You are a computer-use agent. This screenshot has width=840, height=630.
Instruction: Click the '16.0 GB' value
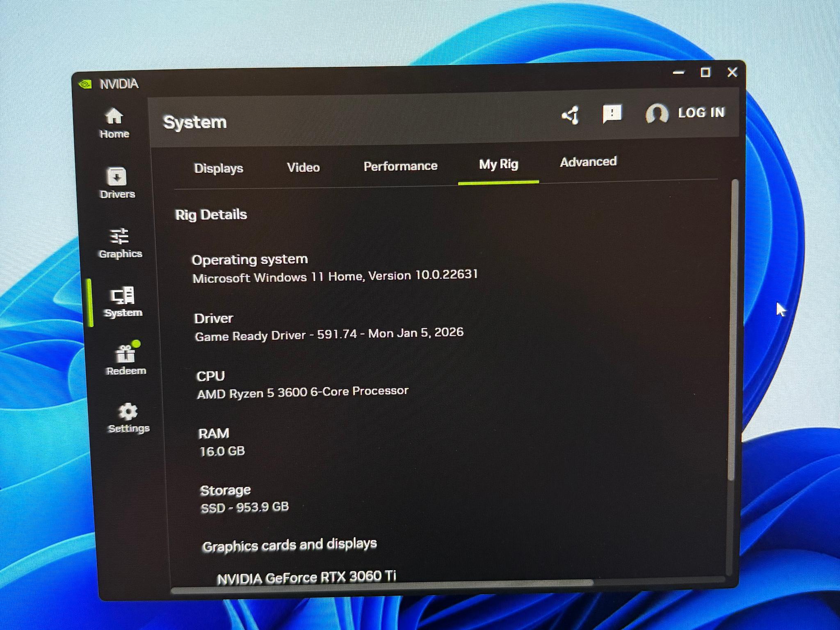[x=222, y=451]
